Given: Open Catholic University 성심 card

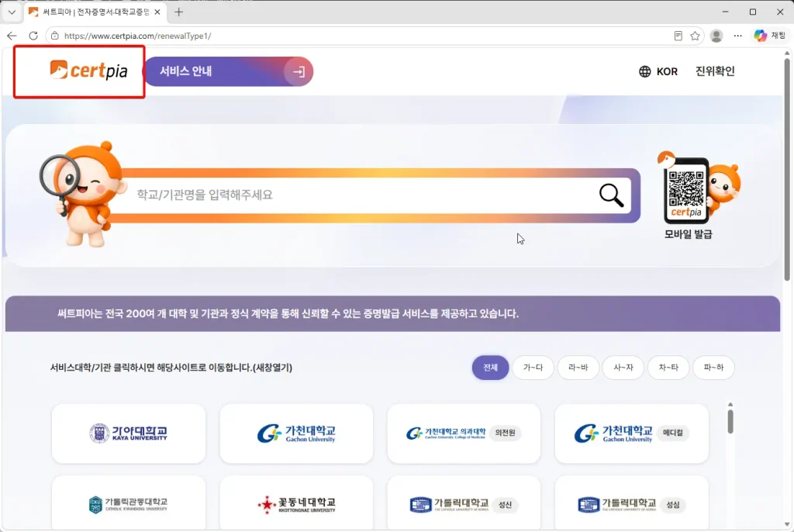Looking at the screenshot, I should pos(631,503).
